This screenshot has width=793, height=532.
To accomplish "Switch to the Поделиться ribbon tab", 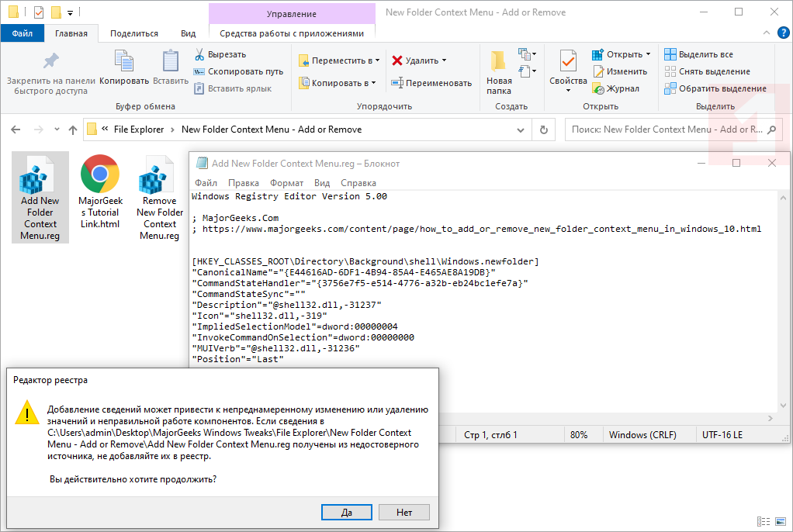I will (134, 33).
